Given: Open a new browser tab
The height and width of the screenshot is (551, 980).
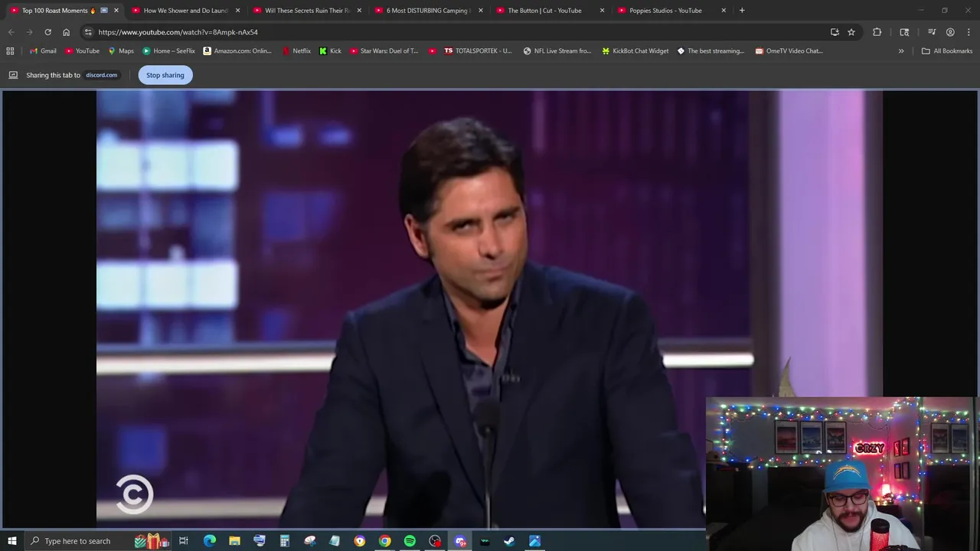Looking at the screenshot, I should (x=742, y=11).
